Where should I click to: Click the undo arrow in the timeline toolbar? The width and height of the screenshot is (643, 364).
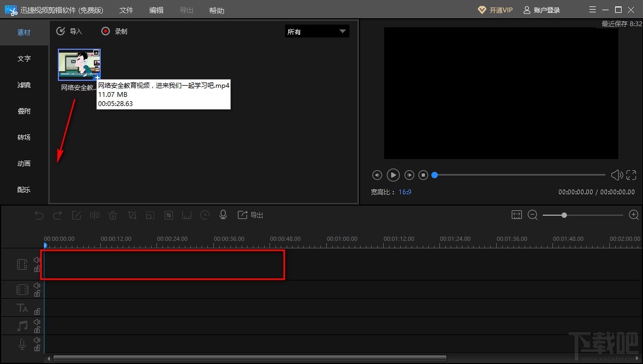coord(39,215)
